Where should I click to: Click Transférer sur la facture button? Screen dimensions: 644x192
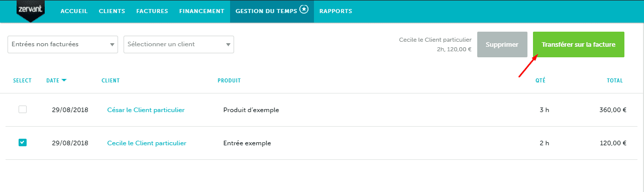coord(578,44)
